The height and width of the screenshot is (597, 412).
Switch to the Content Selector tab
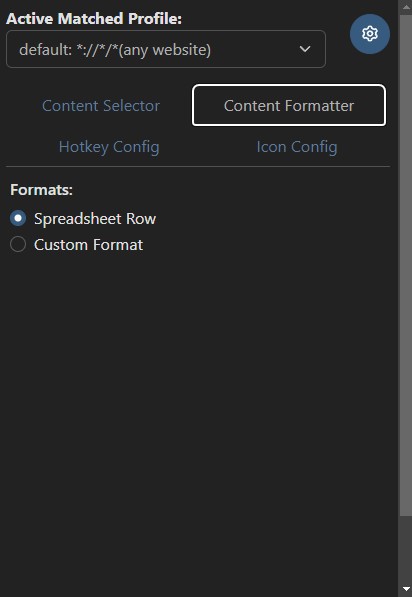pos(101,105)
